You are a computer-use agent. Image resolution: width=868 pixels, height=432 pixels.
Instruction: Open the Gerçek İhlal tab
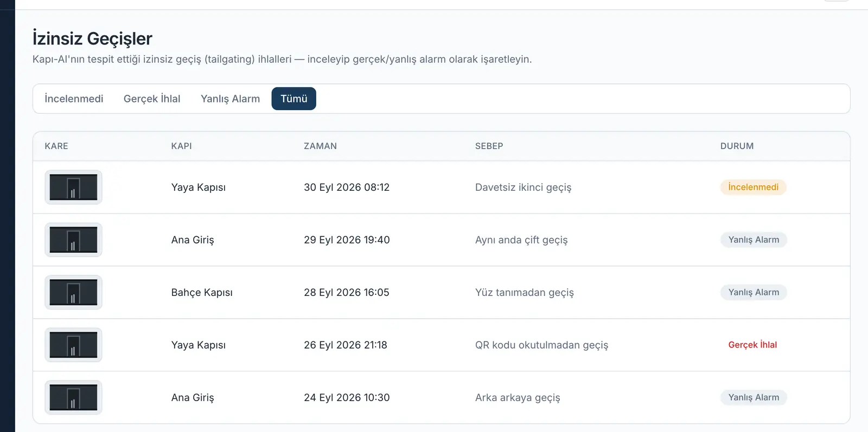[x=152, y=99]
